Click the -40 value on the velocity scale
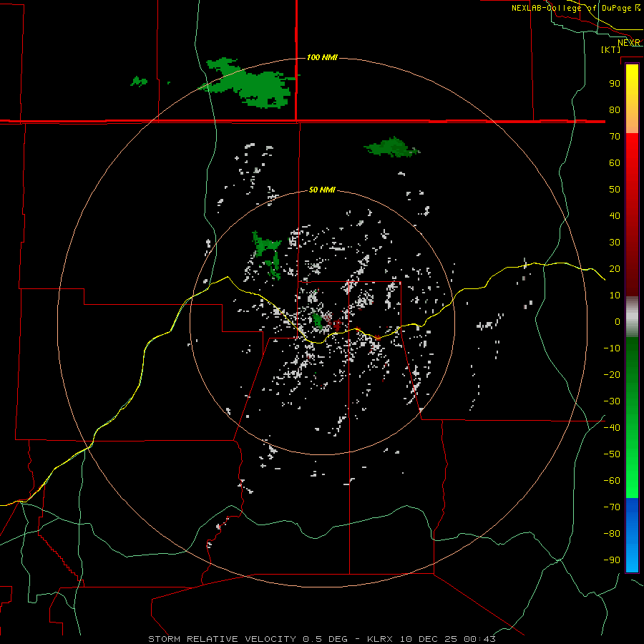Screen dimensions: 644x644 pos(612,428)
